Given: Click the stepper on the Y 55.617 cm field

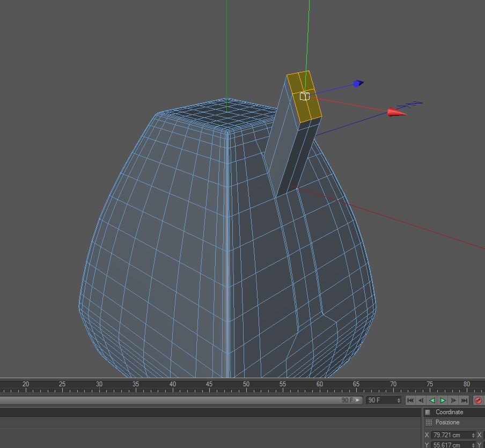Looking at the screenshot, I should [x=473, y=445].
